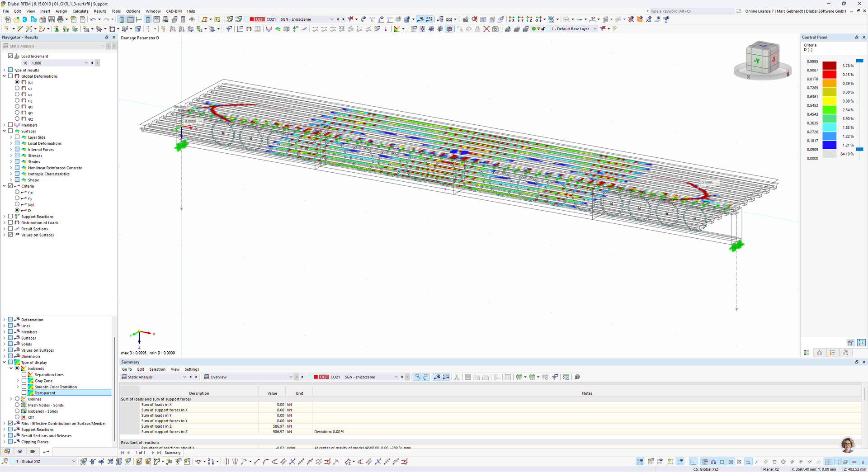Click the Undo arrow icon
868x472 pixels.
click(x=93, y=19)
